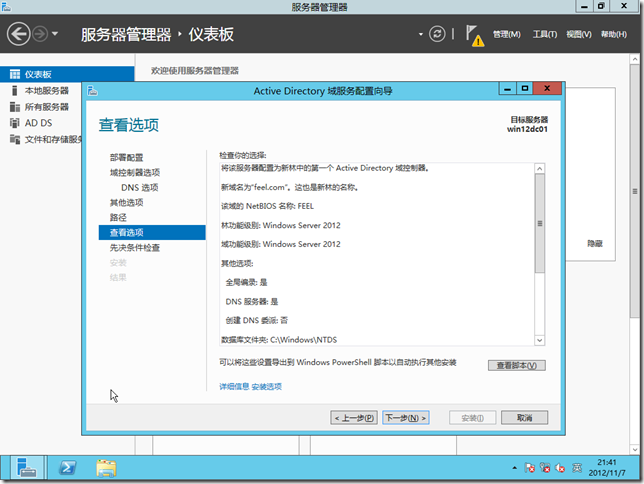This screenshot has width=644, height=484.
Task: Click the refresh icon in Server Manager header
Action: pyautogui.click(x=437, y=34)
